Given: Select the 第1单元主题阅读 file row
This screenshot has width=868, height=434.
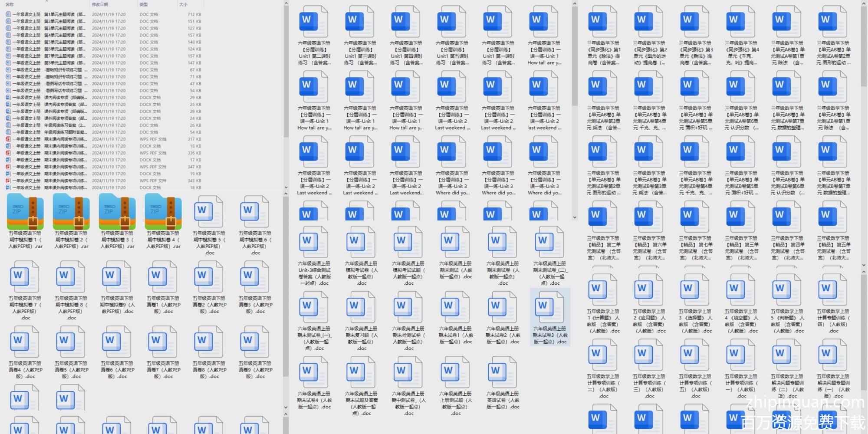Looking at the screenshot, I should (x=103, y=14).
